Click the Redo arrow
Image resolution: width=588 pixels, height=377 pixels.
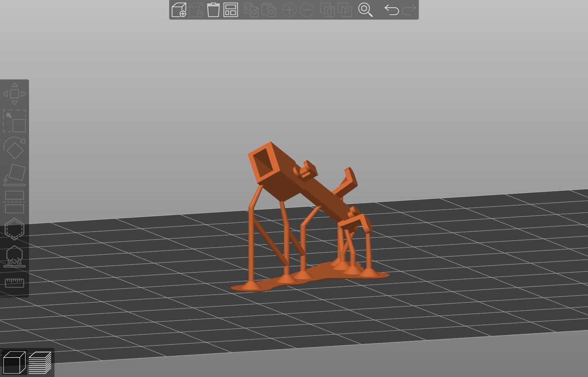(409, 10)
